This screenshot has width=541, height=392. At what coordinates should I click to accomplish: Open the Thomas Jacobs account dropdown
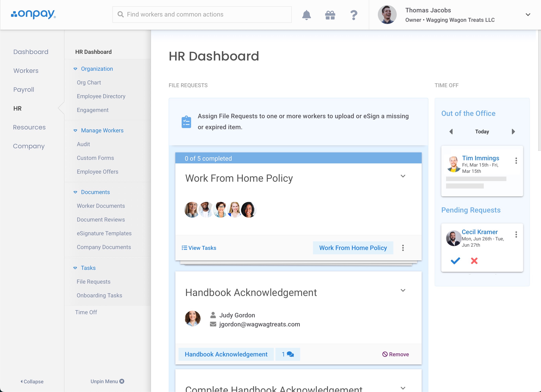(x=528, y=15)
